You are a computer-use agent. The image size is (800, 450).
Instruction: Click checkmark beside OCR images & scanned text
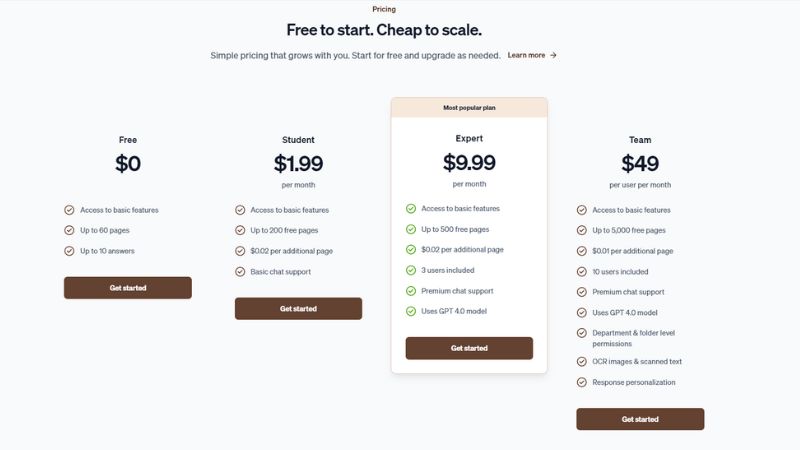[x=582, y=361]
